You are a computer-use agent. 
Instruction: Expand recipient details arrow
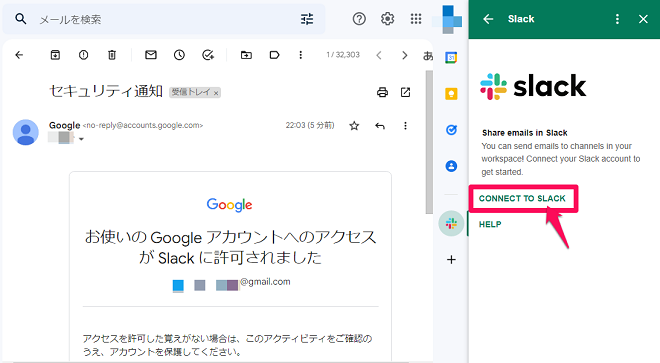pyautogui.click(x=81, y=139)
